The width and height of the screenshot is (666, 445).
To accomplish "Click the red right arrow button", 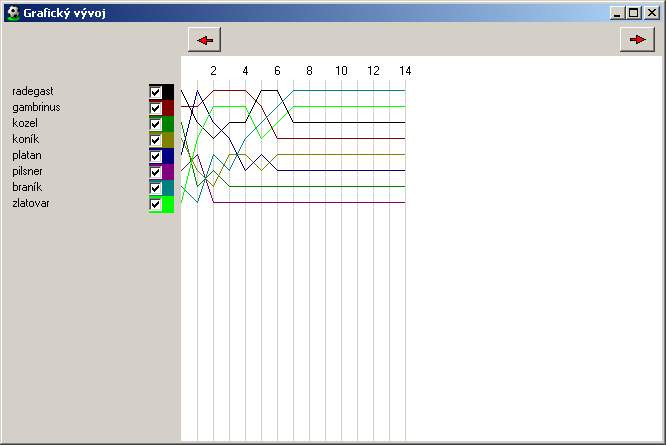I will pyautogui.click(x=637, y=39).
